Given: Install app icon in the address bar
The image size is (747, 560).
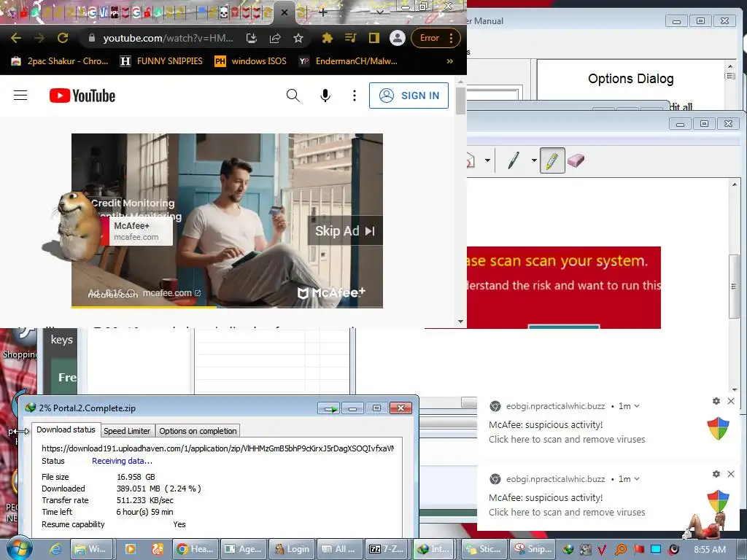Looking at the screenshot, I should point(252,38).
